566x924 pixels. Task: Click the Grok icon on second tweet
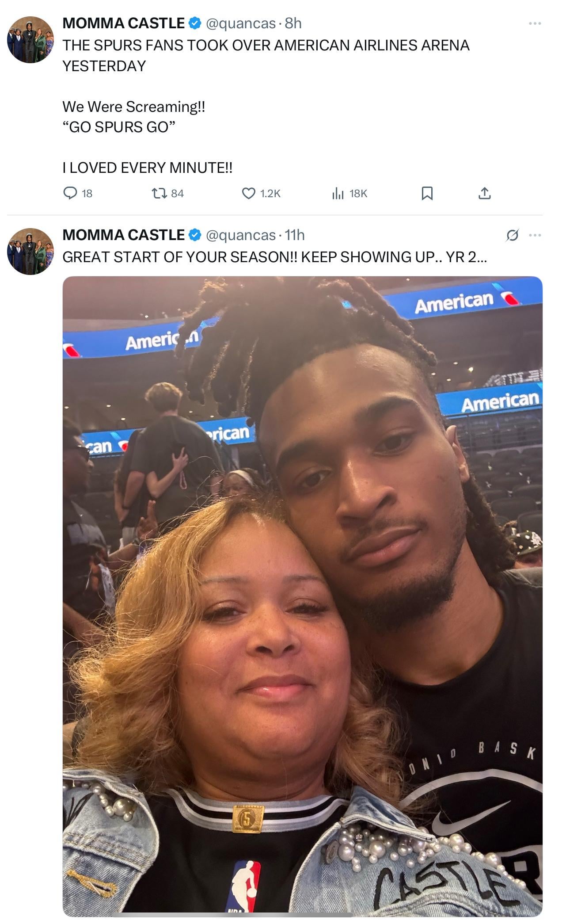[512, 236]
